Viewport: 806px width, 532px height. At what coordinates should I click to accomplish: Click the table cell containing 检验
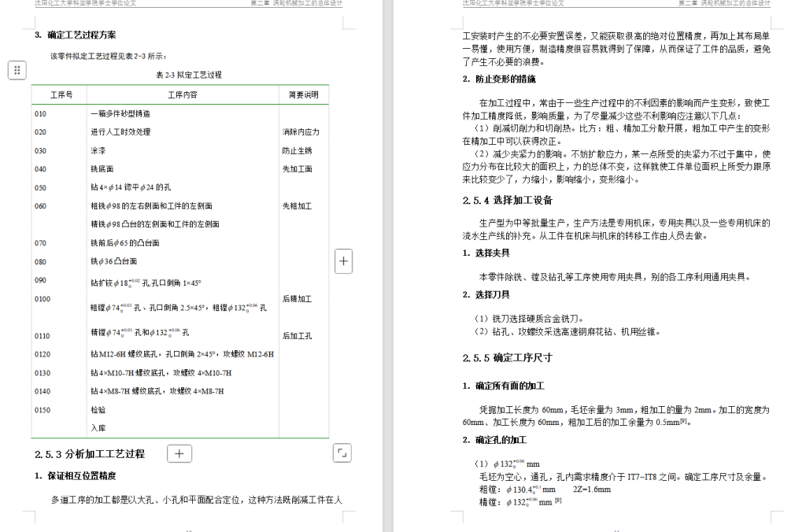[98, 409]
